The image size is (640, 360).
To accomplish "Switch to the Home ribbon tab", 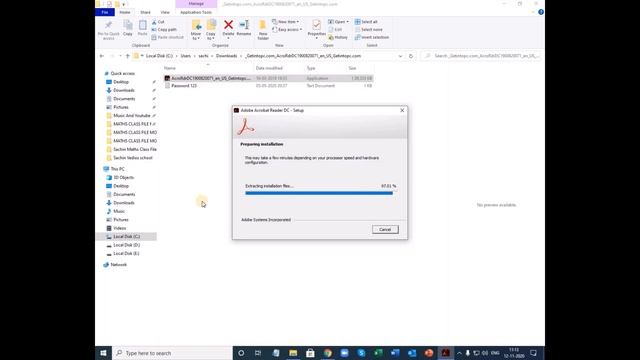I will pyautogui.click(x=125, y=12).
